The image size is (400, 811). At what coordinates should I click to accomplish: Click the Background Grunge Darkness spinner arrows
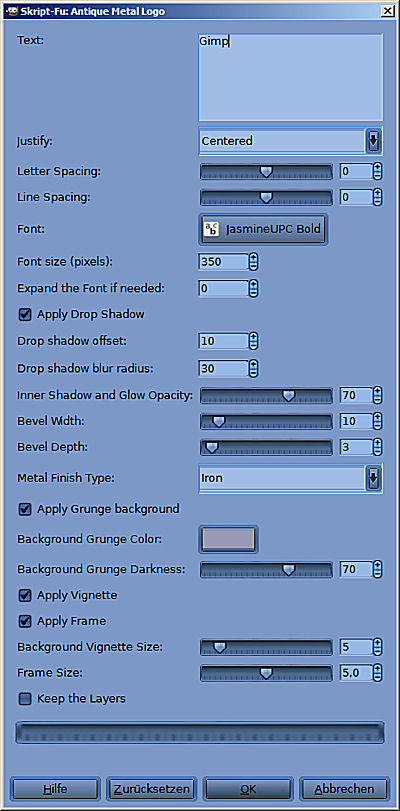(x=378, y=569)
